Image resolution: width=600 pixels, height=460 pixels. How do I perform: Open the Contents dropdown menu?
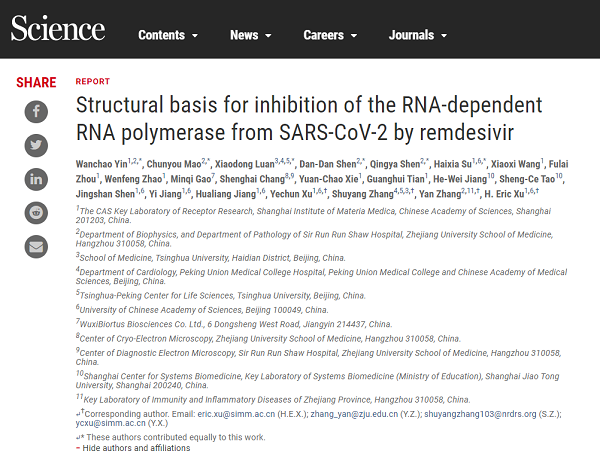[x=167, y=35]
